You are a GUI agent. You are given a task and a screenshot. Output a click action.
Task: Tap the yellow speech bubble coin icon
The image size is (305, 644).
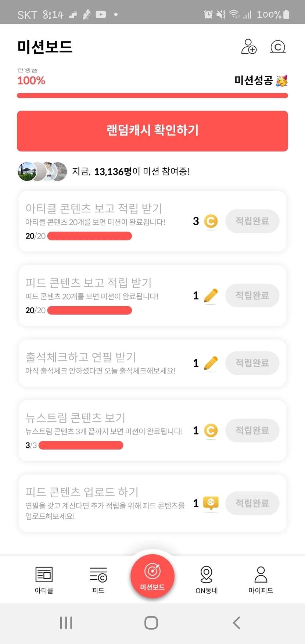coord(211,503)
